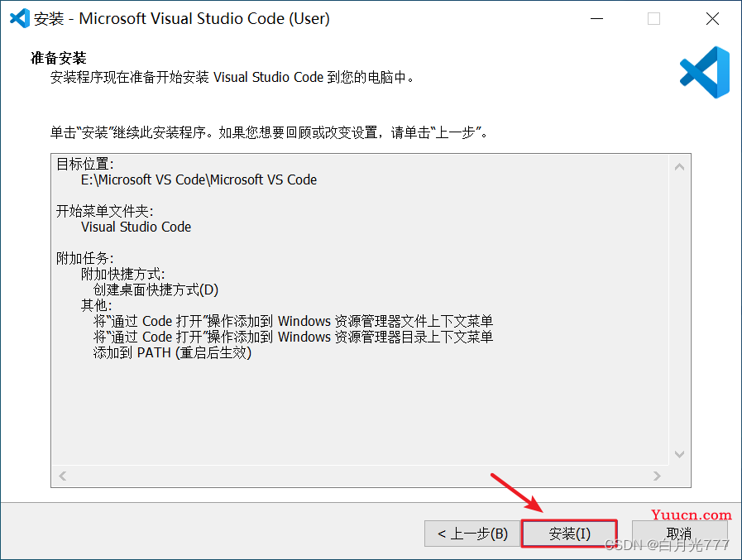Select the path E:\Microsoft VS Code\Microsoft VS Code
The image size is (742, 560).
coord(199,179)
